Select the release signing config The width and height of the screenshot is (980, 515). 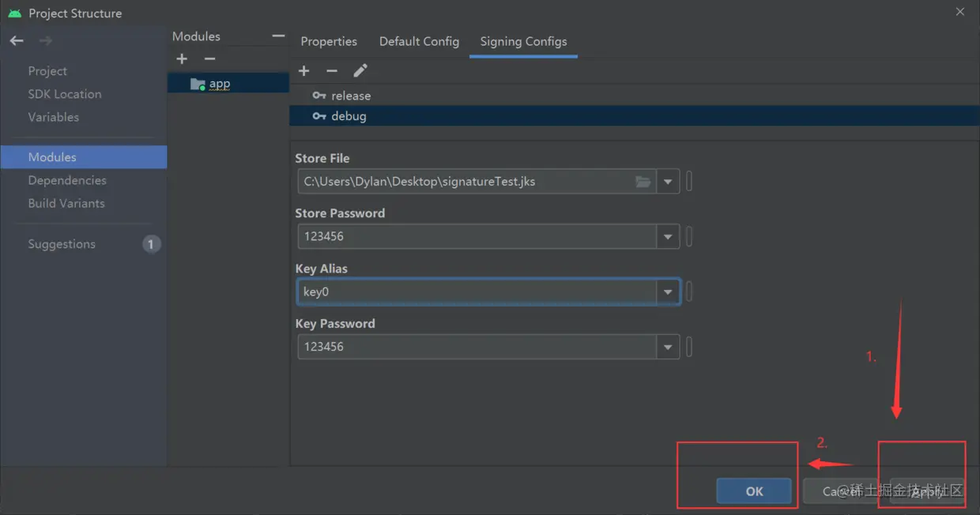point(635,96)
